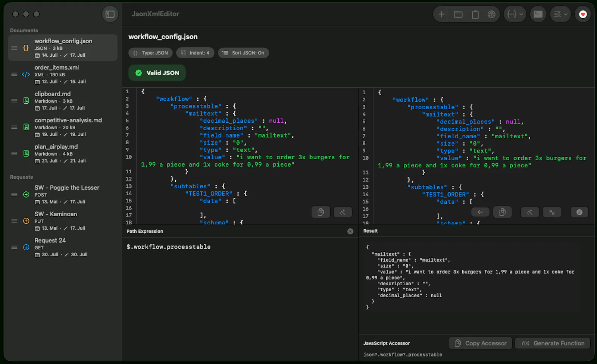Click the XML tag icon beside order_items.xml
This screenshot has width=597, height=364.
coord(26,74)
